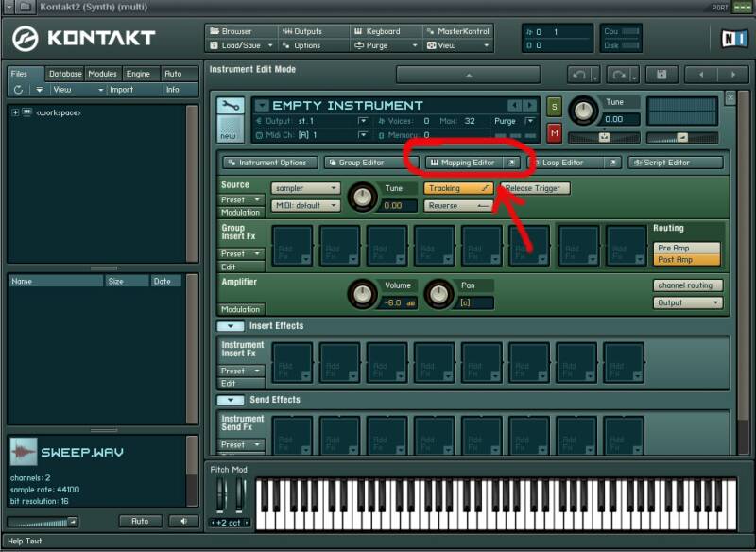Screen dimensions: 756x552
Task: Click the Kontakt logo
Action: 84,38
